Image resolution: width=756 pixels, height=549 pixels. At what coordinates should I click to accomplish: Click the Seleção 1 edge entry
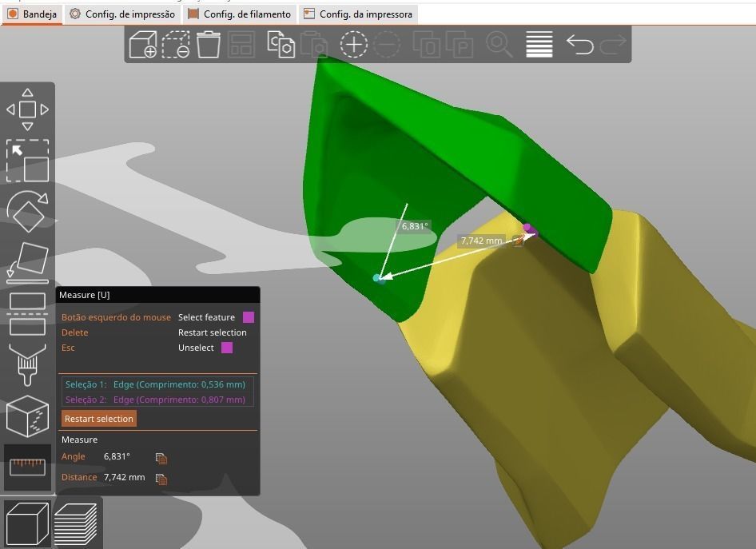coord(155,384)
